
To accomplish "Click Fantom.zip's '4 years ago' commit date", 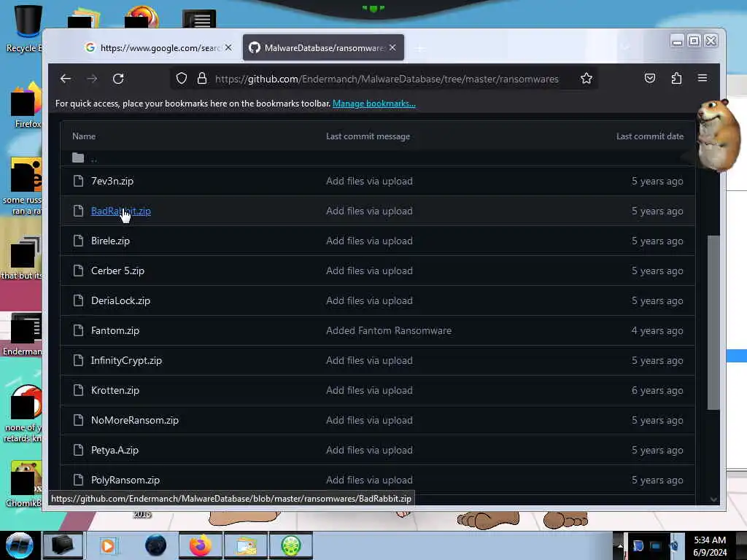I will pos(657,330).
